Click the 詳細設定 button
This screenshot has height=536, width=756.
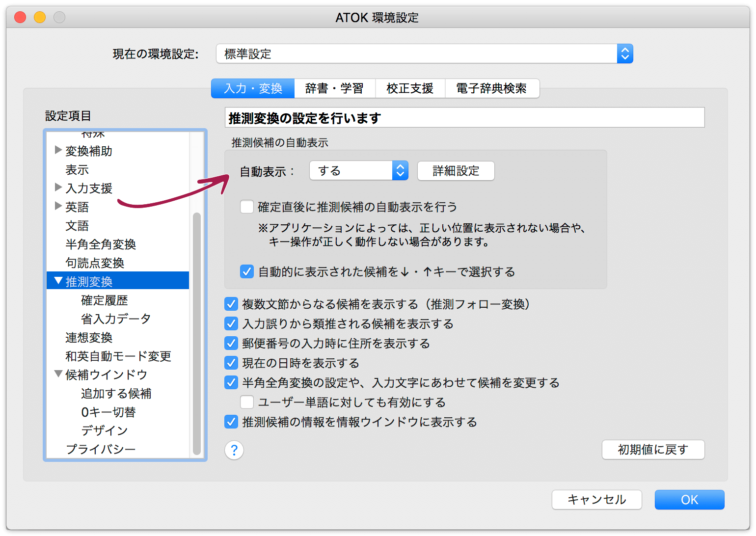click(456, 171)
